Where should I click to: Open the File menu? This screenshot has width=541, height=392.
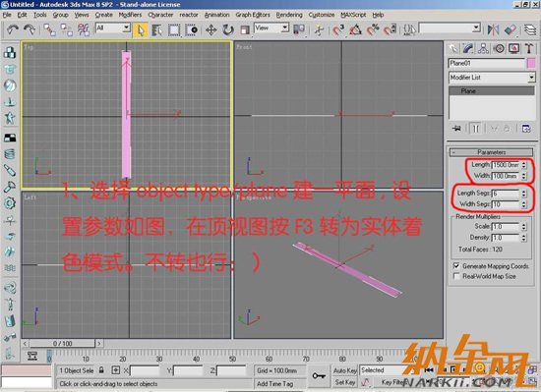[x=7, y=15]
